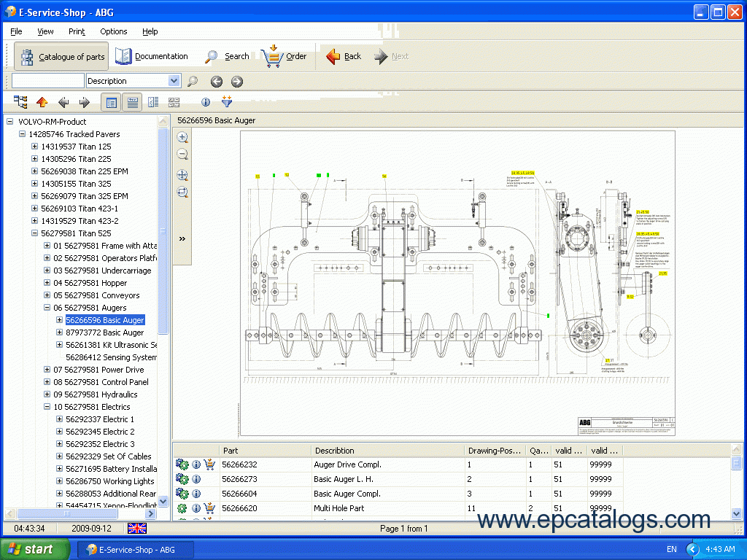This screenshot has height=560, width=747.
Task: Show info for Auger Drive Compl. row
Action: 196,464
